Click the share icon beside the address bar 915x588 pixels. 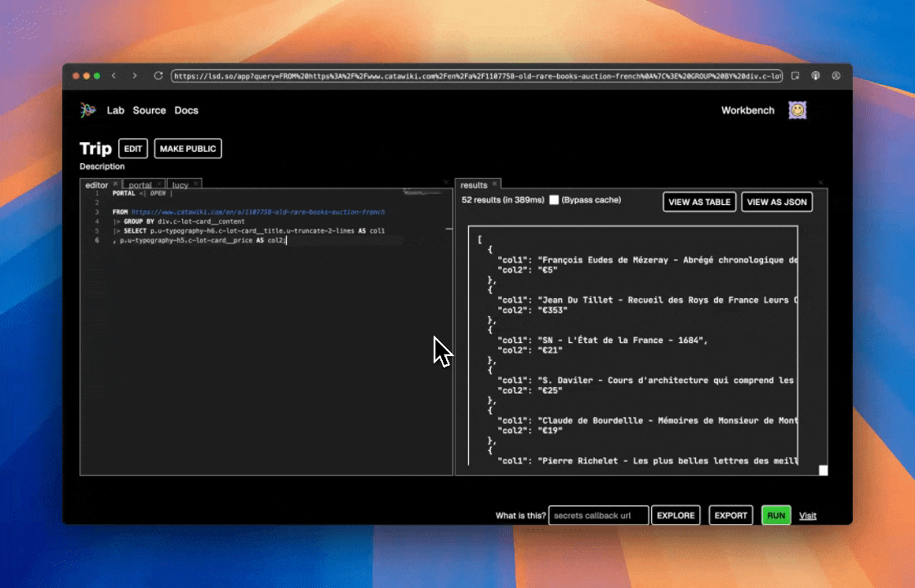coord(793,74)
